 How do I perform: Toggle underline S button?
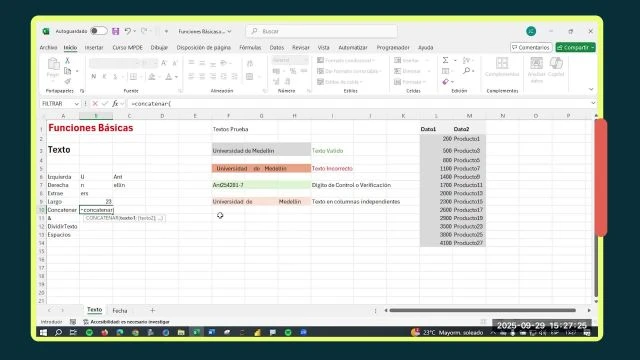pos(115,76)
